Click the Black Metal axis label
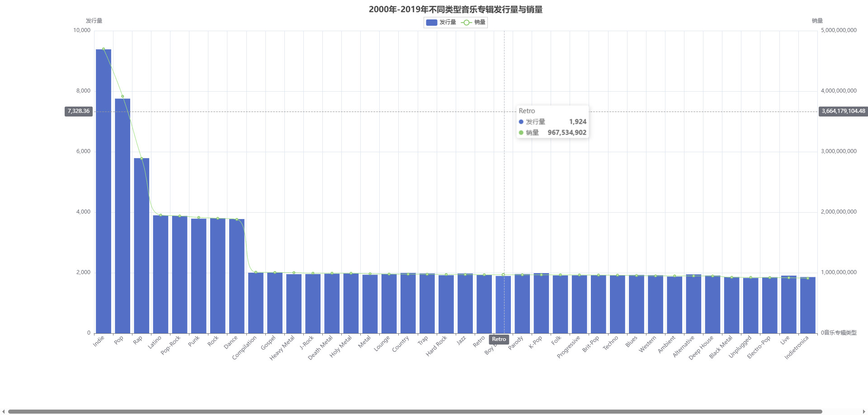This screenshot has width=868, height=415. [x=721, y=347]
